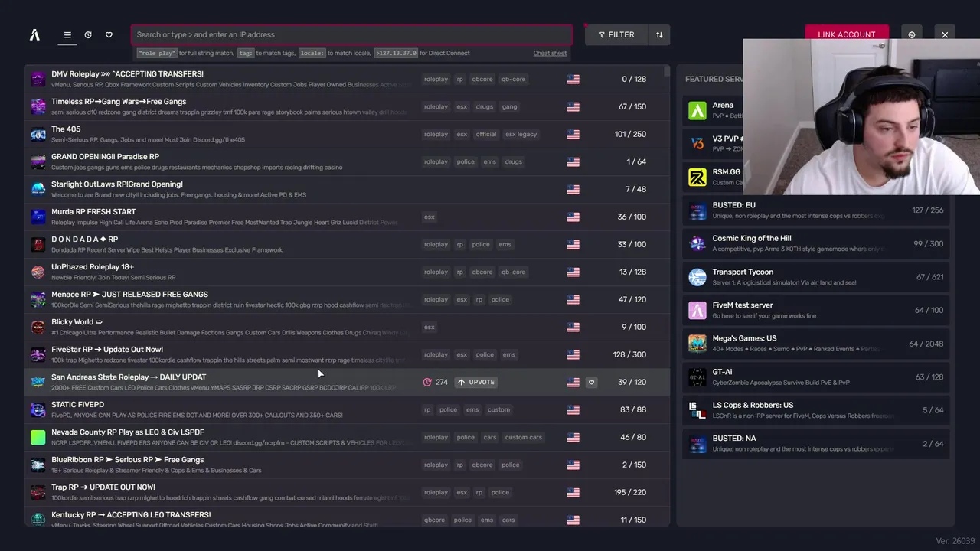The height and width of the screenshot is (551, 980).
Task: Select the gang tag on Timeless RP row
Action: [x=509, y=106]
